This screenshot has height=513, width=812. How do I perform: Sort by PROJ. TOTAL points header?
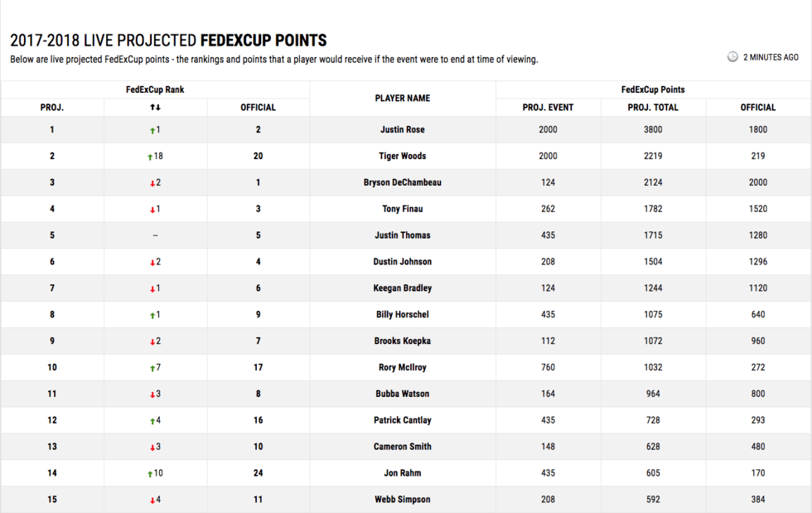tap(653, 107)
